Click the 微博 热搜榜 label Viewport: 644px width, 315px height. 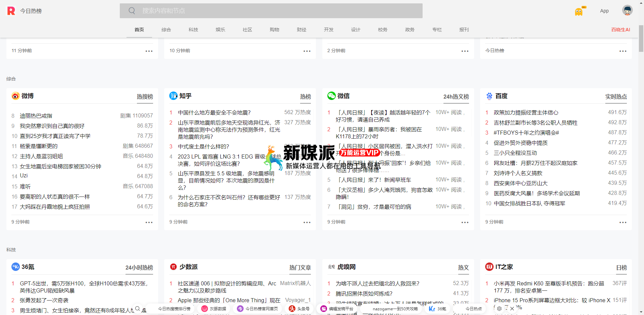pos(145,97)
